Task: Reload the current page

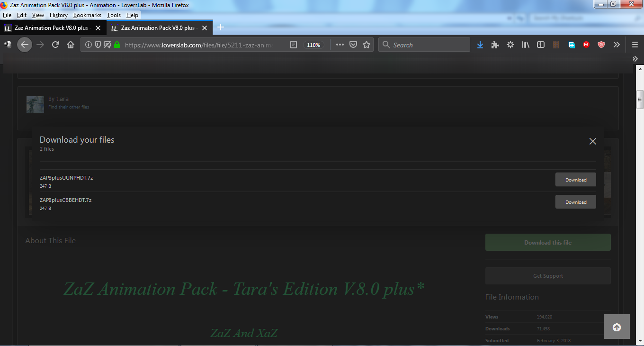Action: (55, 45)
